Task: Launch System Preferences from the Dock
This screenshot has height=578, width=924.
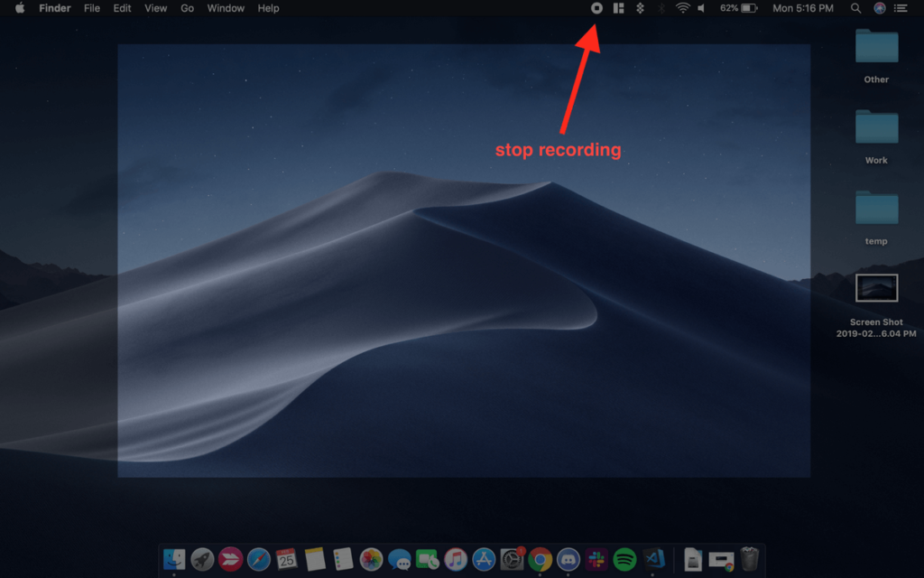Action: tap(513, 560)
